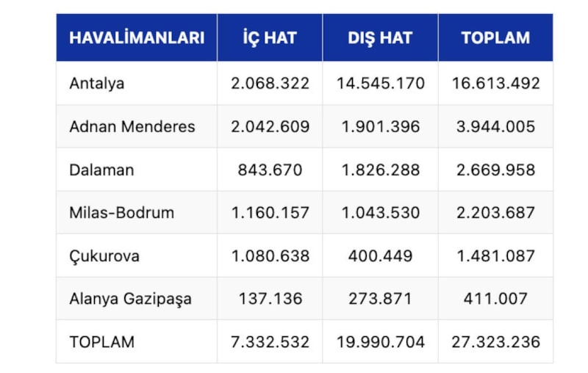Click the 14.545.170 international passengers cell
This screenshot has width=588, height=373.
click(380, 83)
